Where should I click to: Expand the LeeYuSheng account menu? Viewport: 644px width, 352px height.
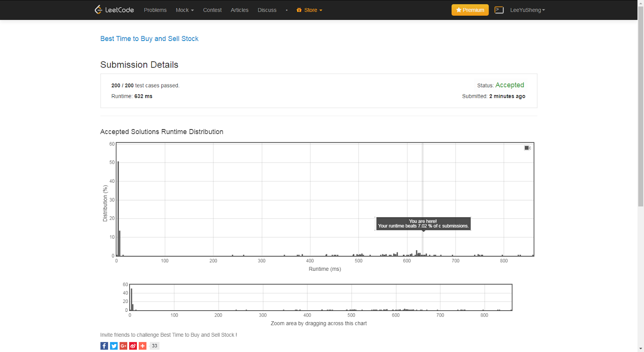pyautogui.click(x=527, y=10)
